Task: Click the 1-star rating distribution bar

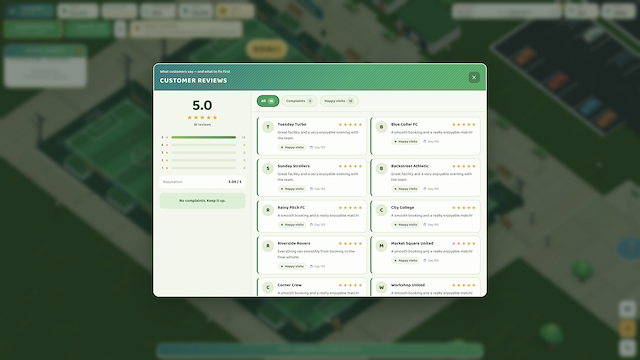Action: 204,168
